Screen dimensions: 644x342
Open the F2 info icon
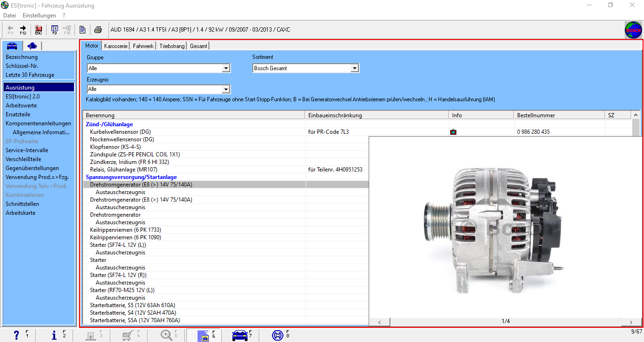(x=54, y=335)
